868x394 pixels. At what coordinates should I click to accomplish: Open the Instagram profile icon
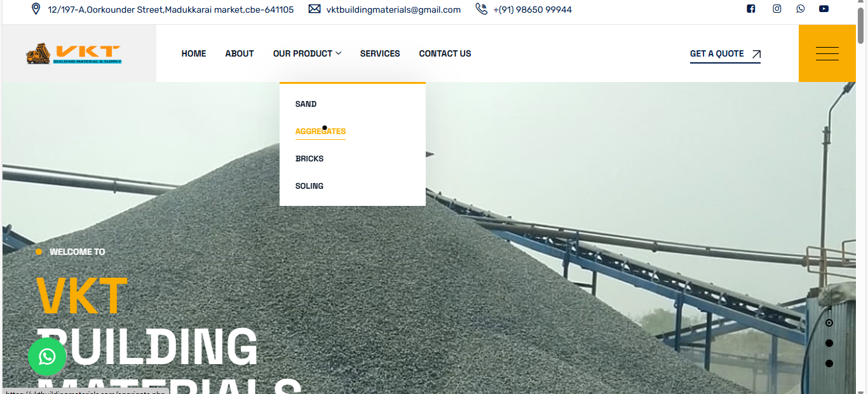coord(776,9)
